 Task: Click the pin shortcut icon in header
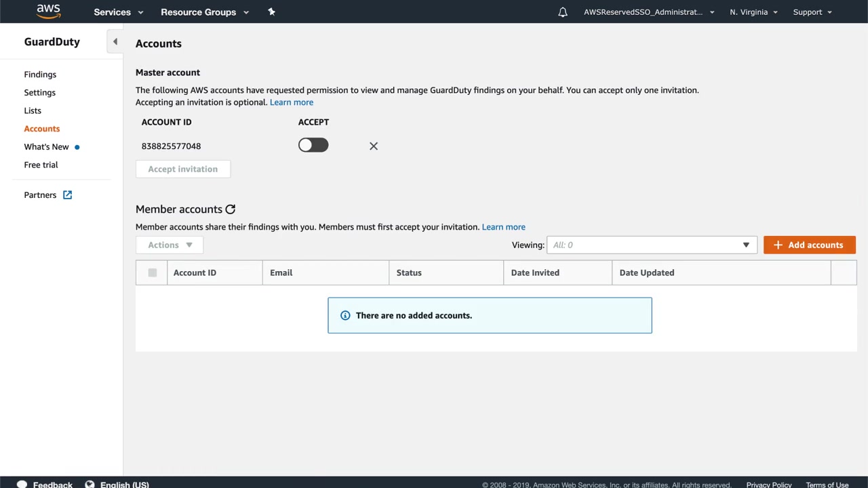tap(271, 12)
